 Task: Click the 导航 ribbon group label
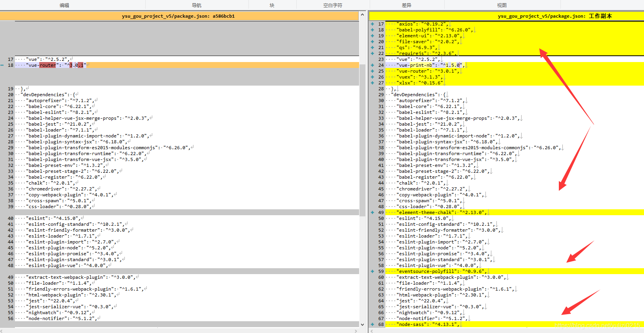coord(197,5)
